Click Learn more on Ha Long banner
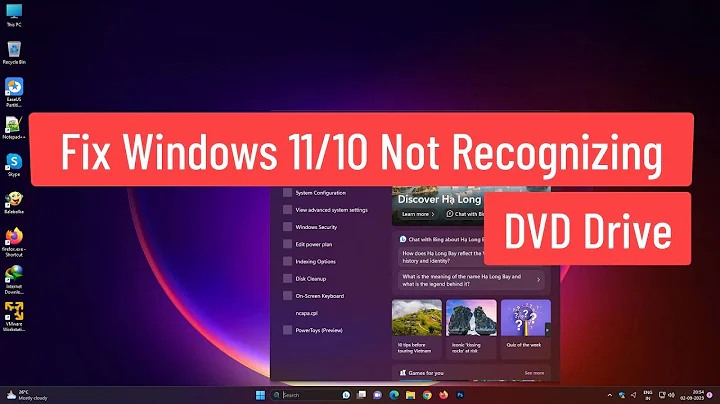 (418, 214)
